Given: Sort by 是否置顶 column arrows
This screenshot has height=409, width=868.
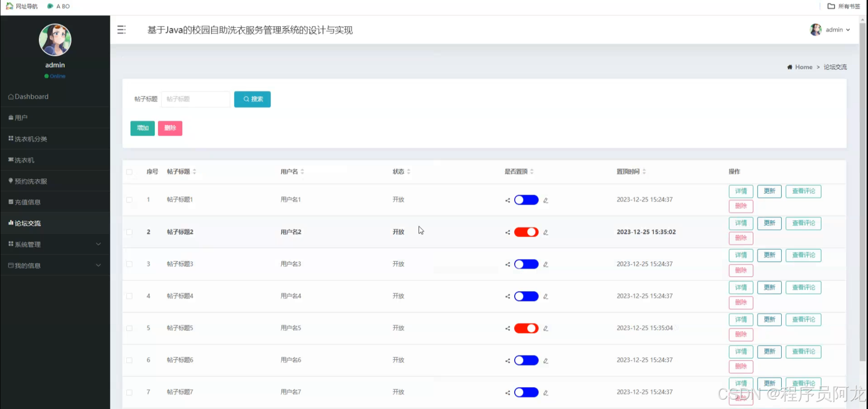Looking at the screenshot, I should point(531,172).
